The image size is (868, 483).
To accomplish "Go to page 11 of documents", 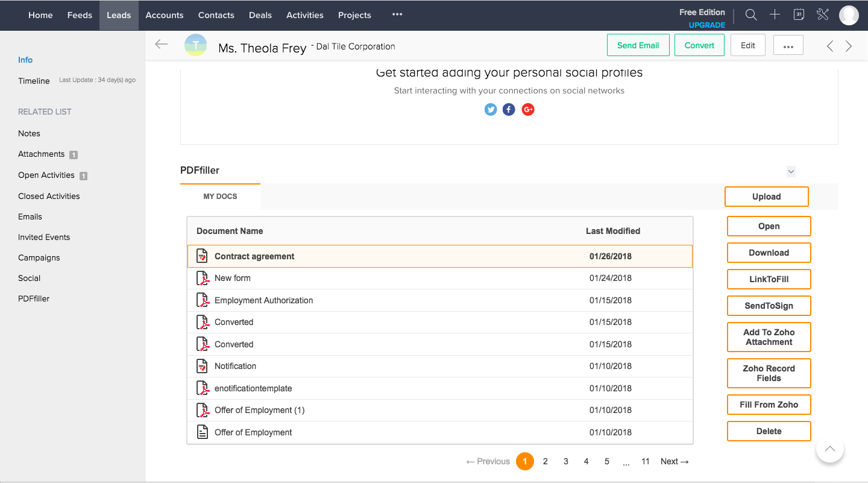I will click(x=646, y=461).
